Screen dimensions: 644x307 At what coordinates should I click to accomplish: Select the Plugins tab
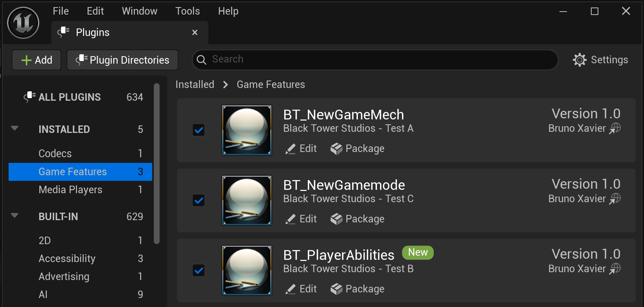[x=129, y=33]
